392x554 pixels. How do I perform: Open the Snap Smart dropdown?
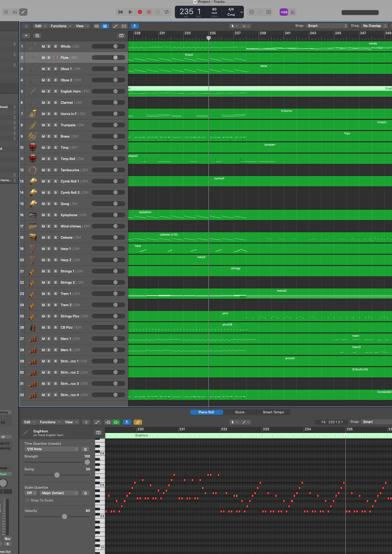(x=327, y=26)
